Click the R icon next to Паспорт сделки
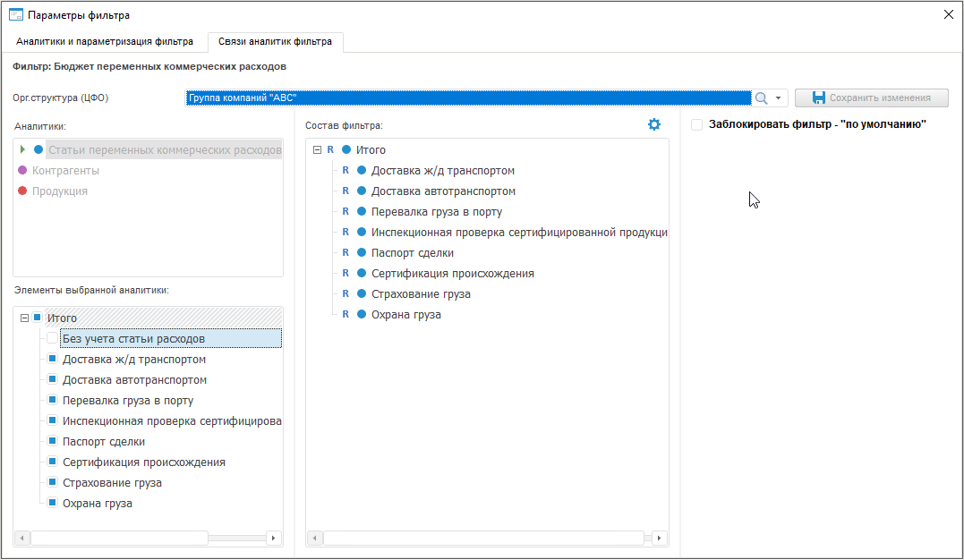964x560 pixels. (x=346, y=253)
